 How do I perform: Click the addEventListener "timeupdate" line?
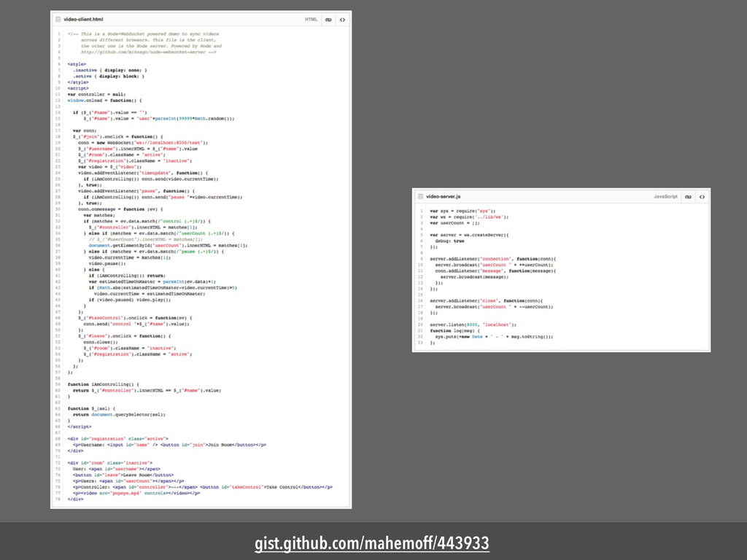(x=144, y=173)
